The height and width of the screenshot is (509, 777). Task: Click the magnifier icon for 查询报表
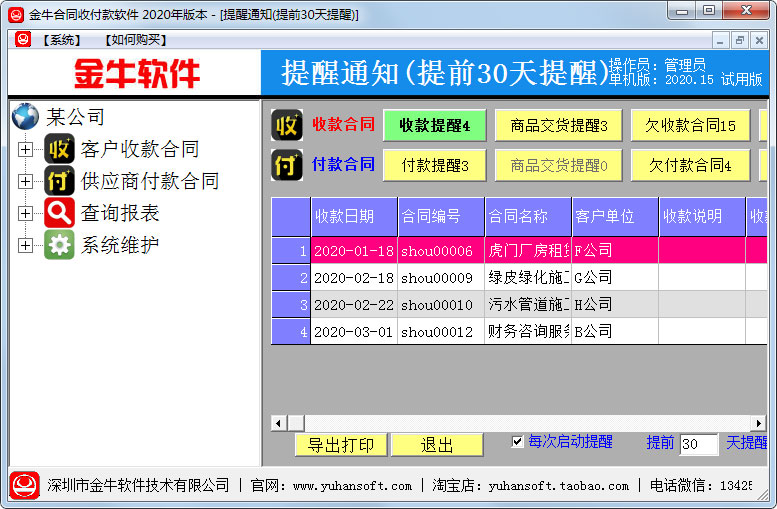59,213
